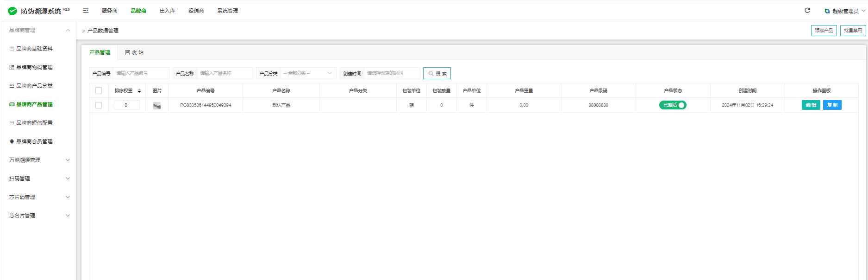Open the 出入库 top menu

[x=167, y=11]
